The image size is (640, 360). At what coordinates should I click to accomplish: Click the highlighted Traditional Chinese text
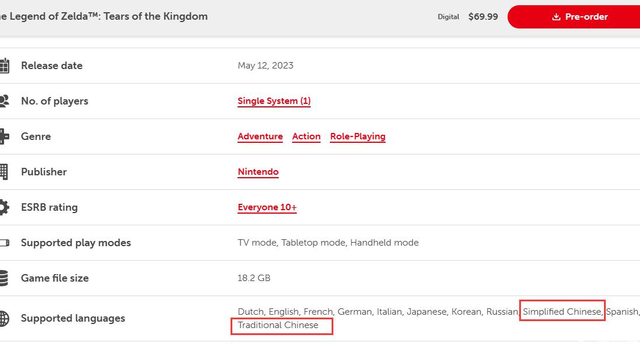278,325
